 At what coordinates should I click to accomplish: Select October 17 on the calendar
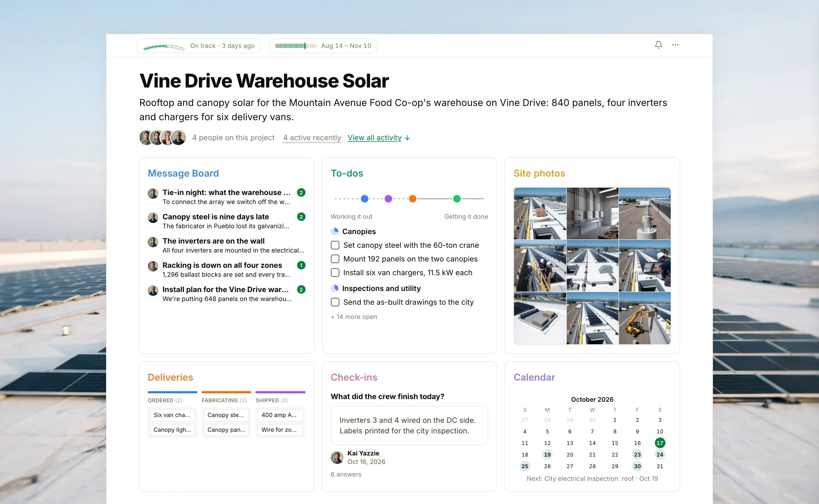point(660,443)
